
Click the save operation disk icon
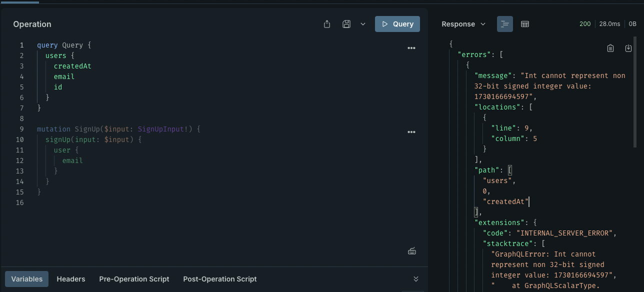[x=346, y=24]
